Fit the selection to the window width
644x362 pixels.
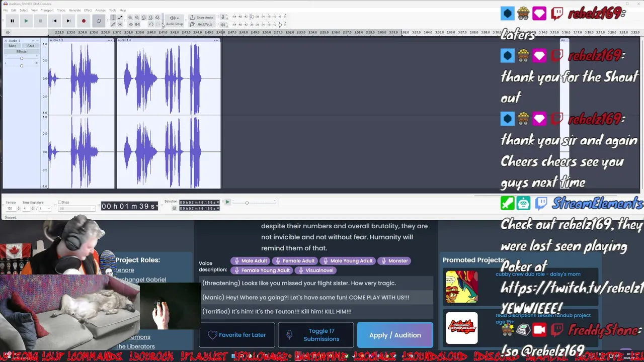tap(144, 18)
